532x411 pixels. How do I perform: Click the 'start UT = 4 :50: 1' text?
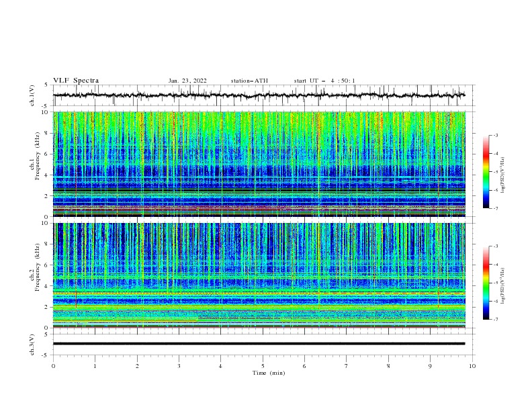324,81
